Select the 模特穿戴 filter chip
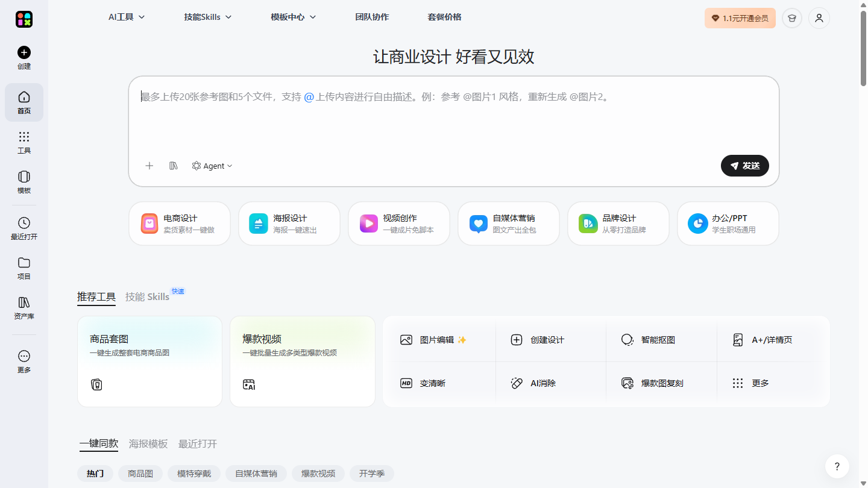 [194, 474]
